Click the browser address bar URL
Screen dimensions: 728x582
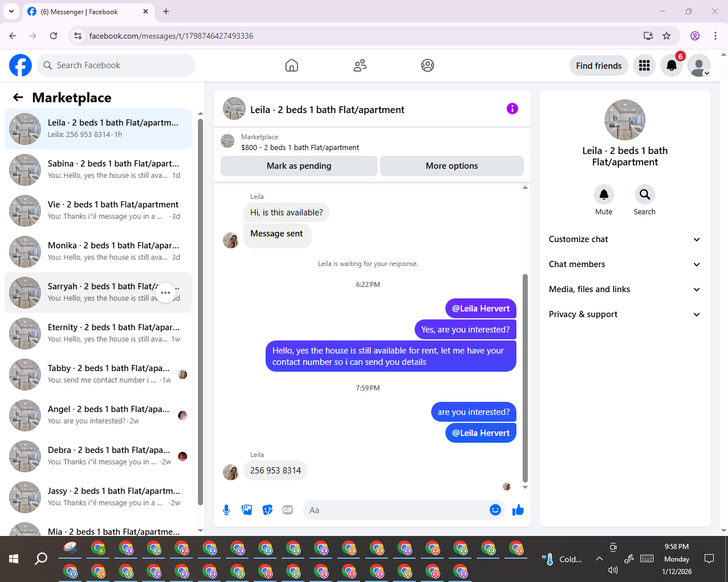point(171,36)
